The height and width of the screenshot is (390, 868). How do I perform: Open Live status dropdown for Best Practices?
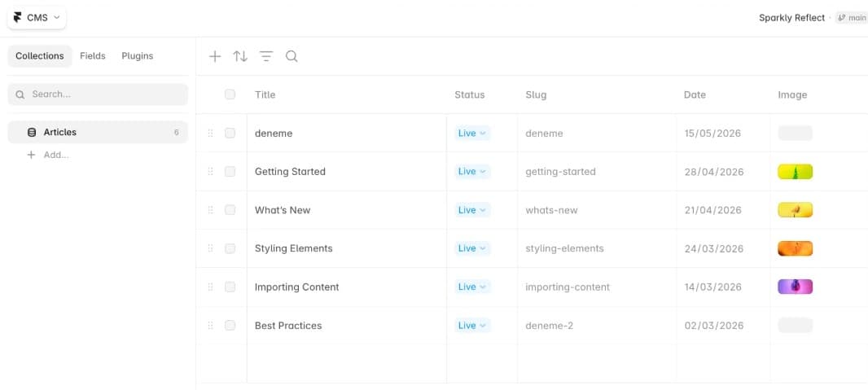(x=472, y=326)
